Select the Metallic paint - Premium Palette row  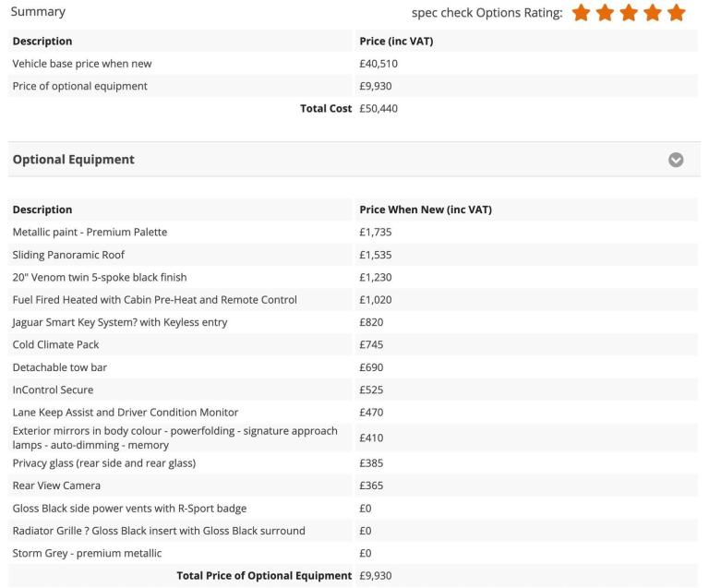click(353, 233)
